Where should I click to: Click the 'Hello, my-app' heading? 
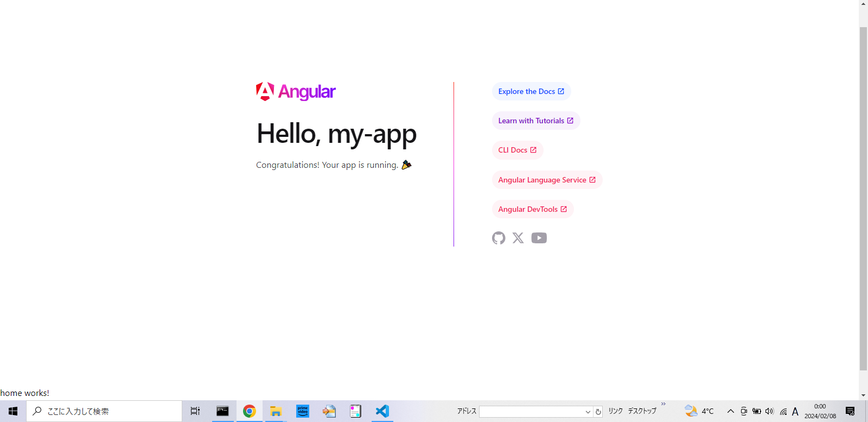click(x=336, y=134)
